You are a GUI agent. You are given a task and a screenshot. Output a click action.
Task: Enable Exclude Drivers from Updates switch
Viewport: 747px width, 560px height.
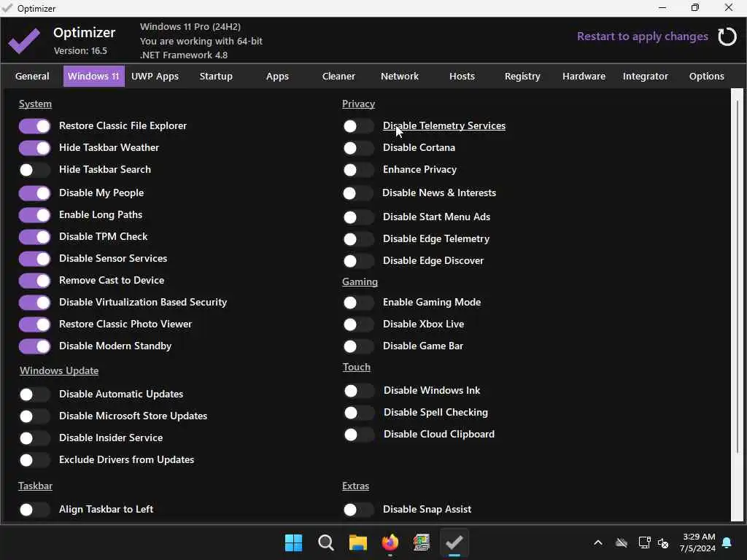(x=34, y=461)
